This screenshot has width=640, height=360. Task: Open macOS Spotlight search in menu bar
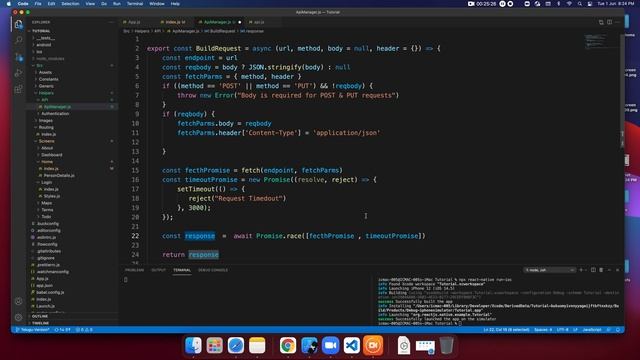coord(579,4)
